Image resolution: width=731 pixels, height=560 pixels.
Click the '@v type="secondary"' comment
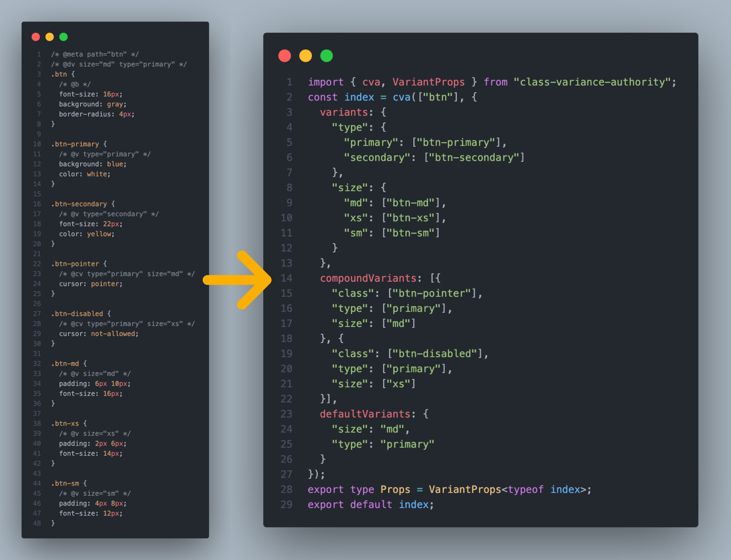click(109, 214)
